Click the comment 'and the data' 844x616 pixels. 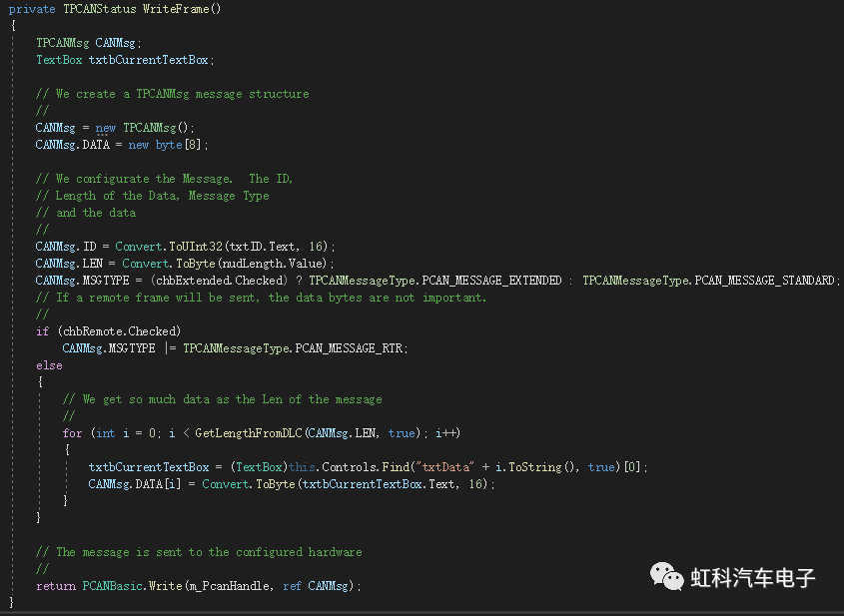point(96,213)
